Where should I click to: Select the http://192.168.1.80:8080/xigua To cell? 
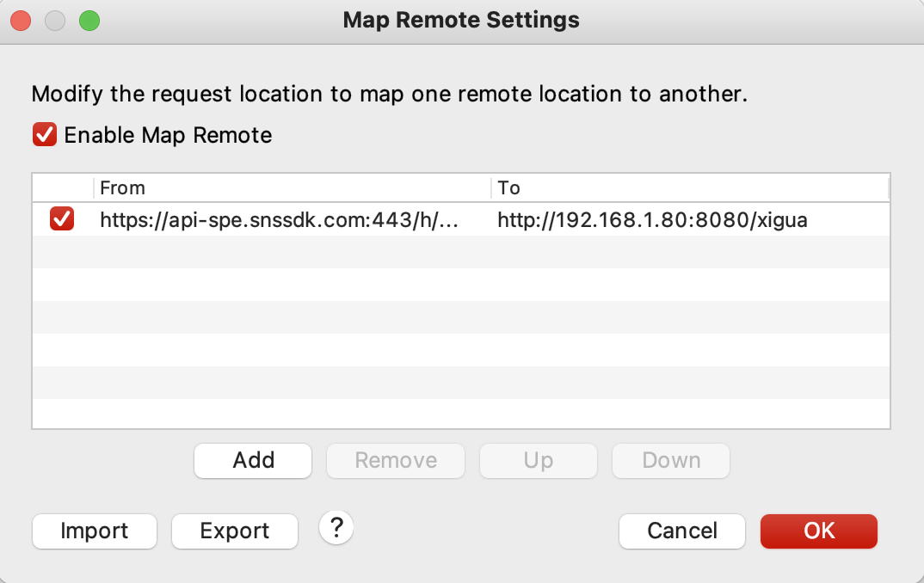(x=652, y=220)
